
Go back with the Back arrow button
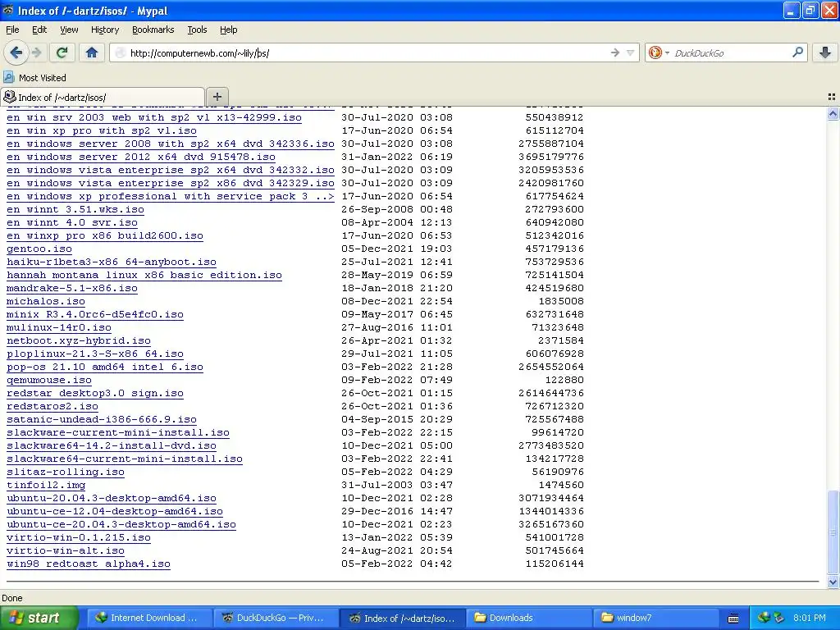pyautogui.click(x=16, y=52)
